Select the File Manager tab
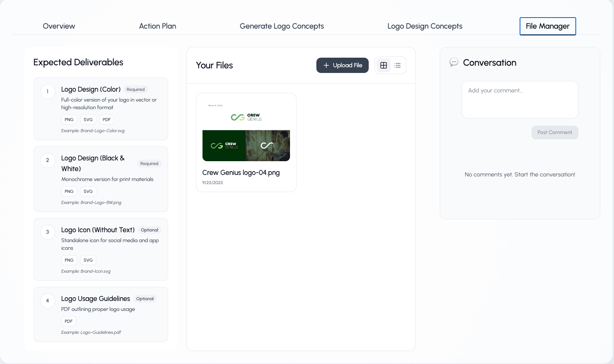The image size is (614, 364). pos(548,26)
